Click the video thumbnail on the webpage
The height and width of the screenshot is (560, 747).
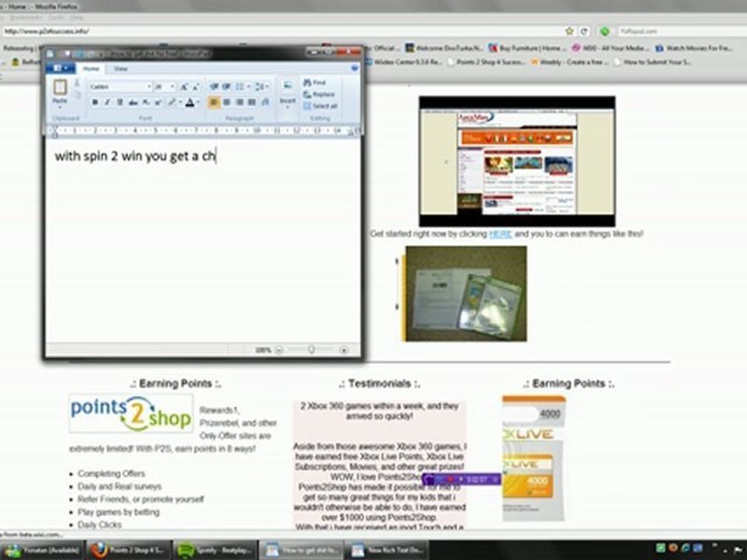pos(517,162)
